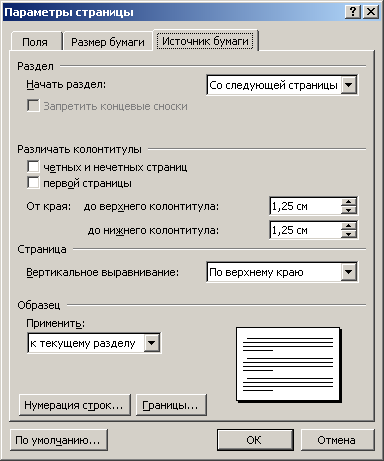Click the Вертикальное выравнивание label
Image resolution: width=384 pixels, height=461 pixels.
103,272
